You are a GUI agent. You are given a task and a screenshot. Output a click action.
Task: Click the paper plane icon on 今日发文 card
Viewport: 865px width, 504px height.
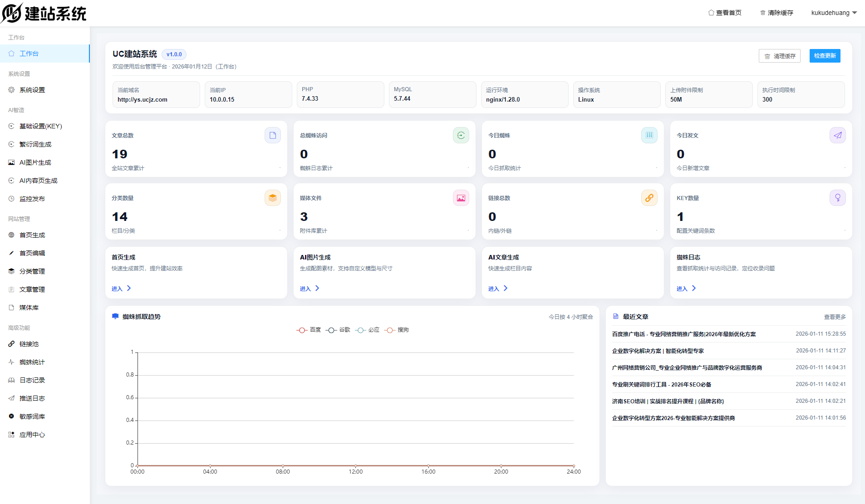[837, 135]
